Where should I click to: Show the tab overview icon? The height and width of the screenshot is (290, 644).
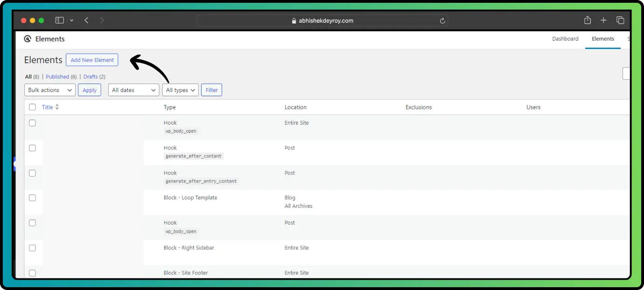[620, 20]
